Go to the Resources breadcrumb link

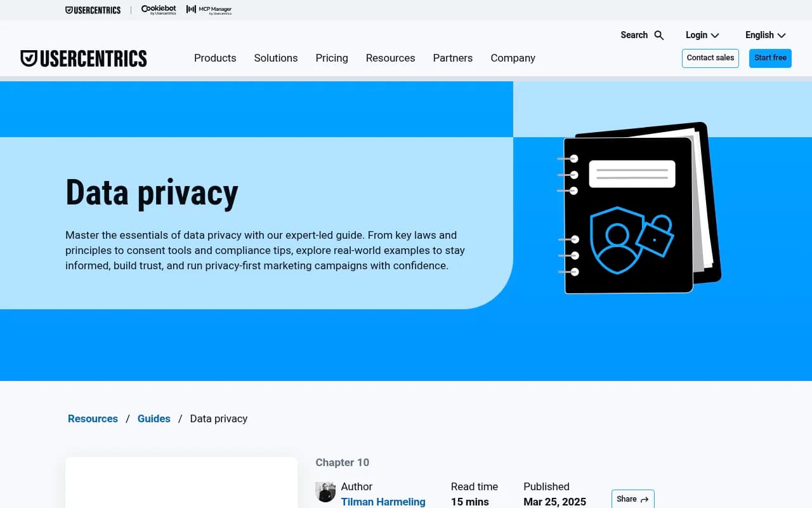93,418
